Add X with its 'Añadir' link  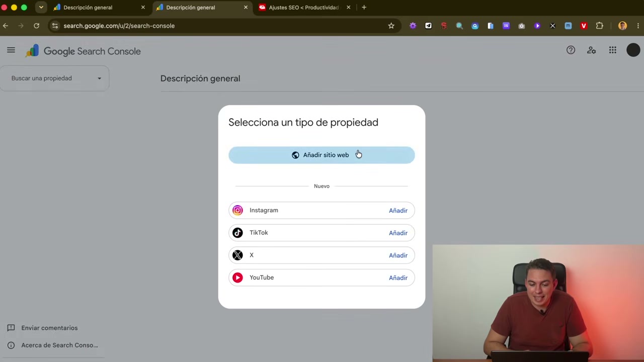[x=398, y=255]
